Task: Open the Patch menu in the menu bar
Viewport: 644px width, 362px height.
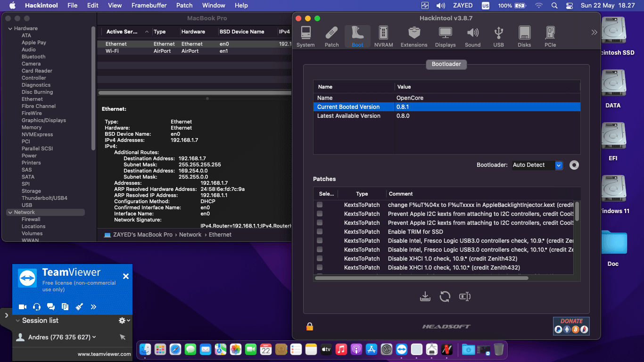Action: coord(184,5)
